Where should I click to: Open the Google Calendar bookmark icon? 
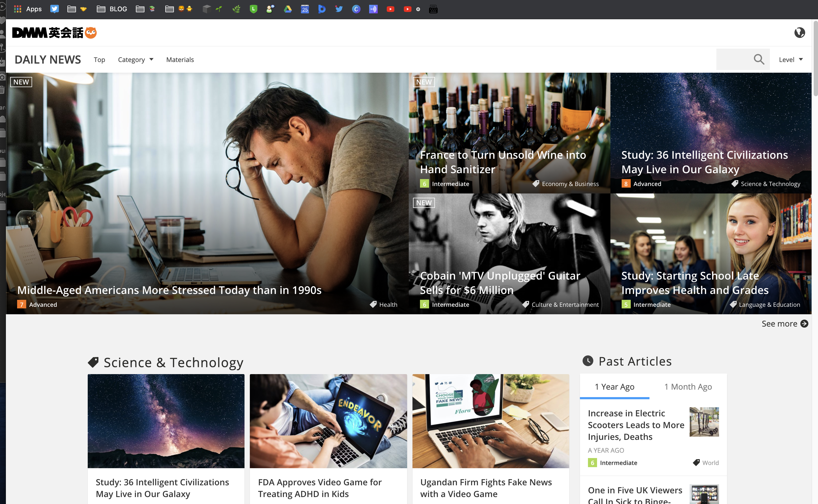tap(305, 9)
